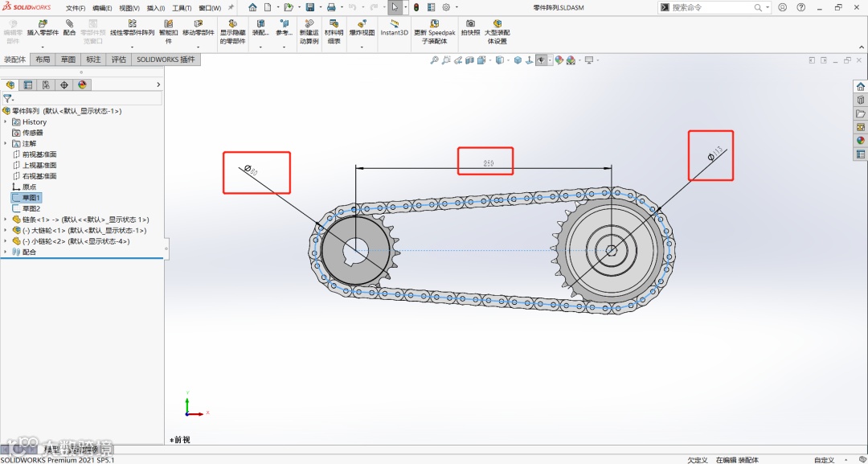This screenshot has width=868, height=464.
Task: Click the Apply Scene icon
Action: pyautogui.click(x=571, y=60)
